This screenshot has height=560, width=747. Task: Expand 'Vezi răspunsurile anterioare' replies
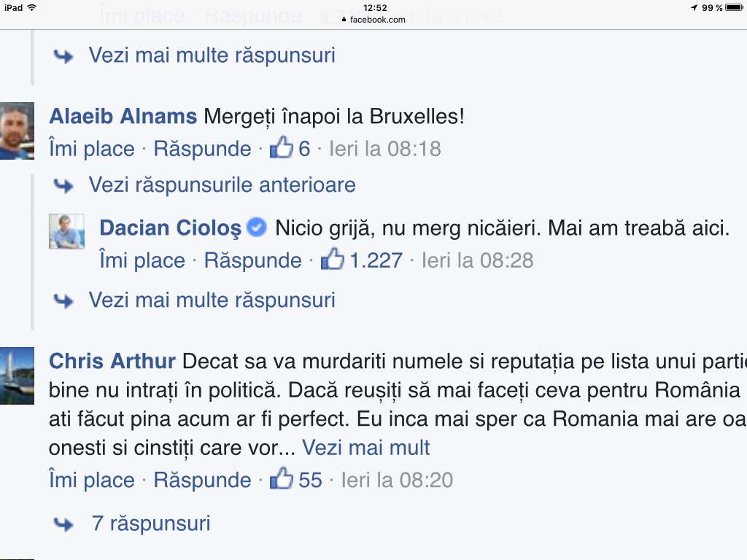click(x=222, y=185)
